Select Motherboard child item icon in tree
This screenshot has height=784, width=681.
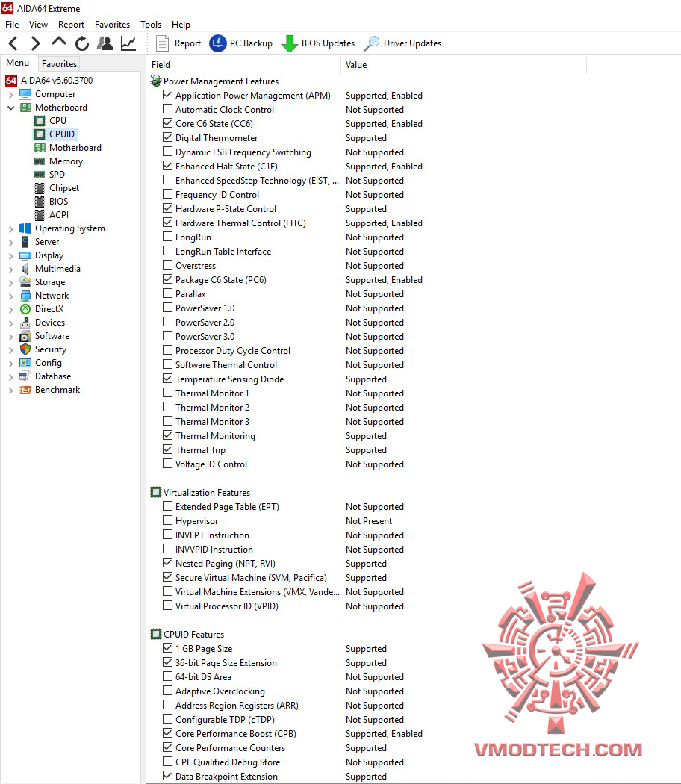[40, 148]
